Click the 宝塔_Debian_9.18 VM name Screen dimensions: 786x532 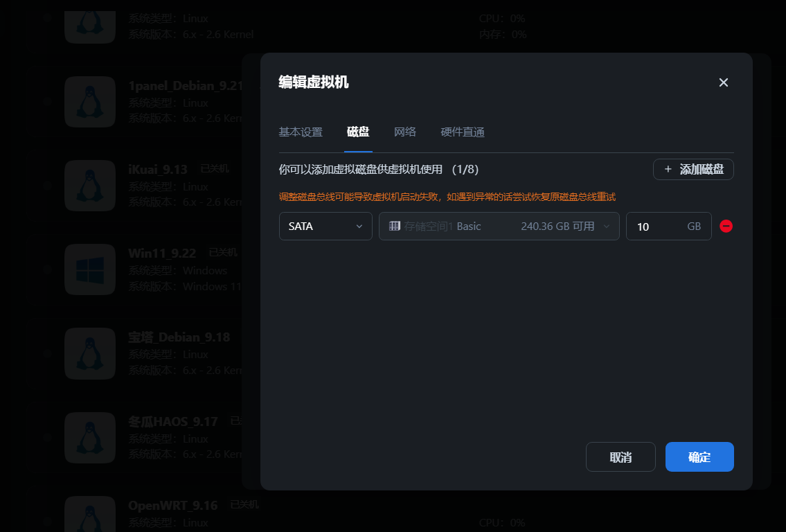click(x=179, y=337)
